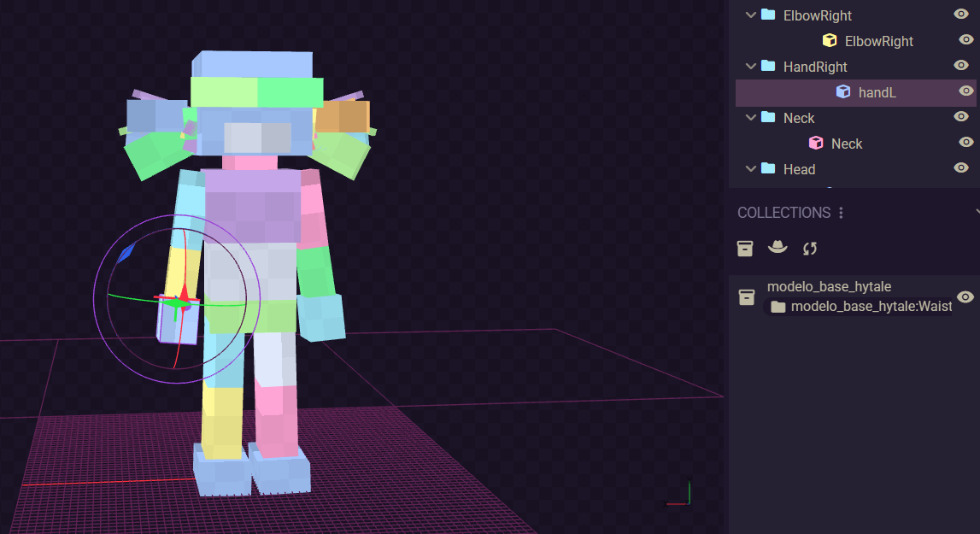Toggle visibility of modelo_base_hytale collection
This screenshot has width=980, height=534.
(965, 296)
